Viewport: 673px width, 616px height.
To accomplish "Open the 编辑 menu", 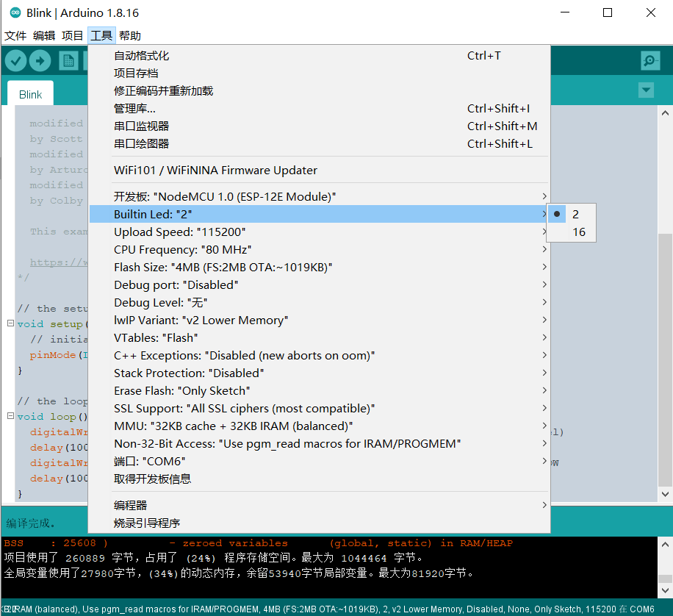I will pyautogui.click(x=44, y=36).
